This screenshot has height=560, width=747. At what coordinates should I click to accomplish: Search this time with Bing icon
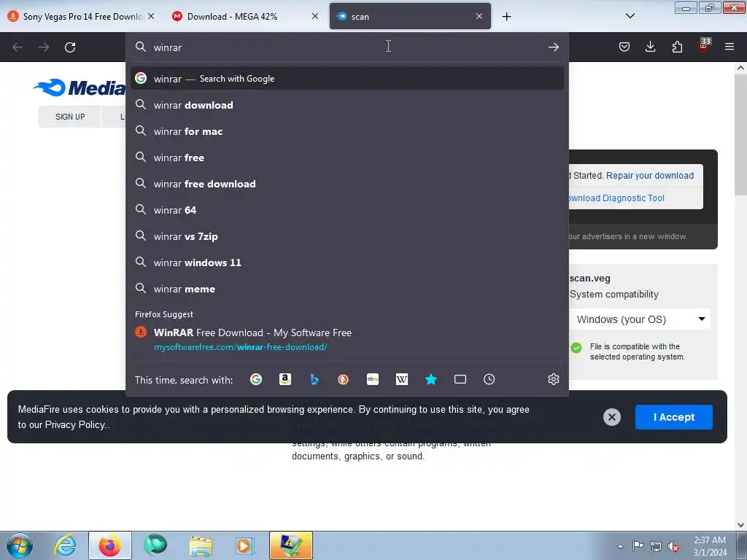[x=314, y=379]
